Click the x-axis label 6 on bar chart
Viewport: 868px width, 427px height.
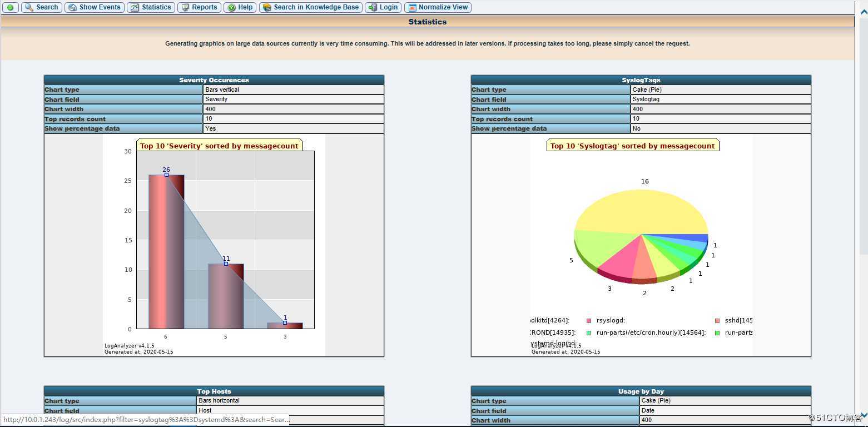(166, 336)
